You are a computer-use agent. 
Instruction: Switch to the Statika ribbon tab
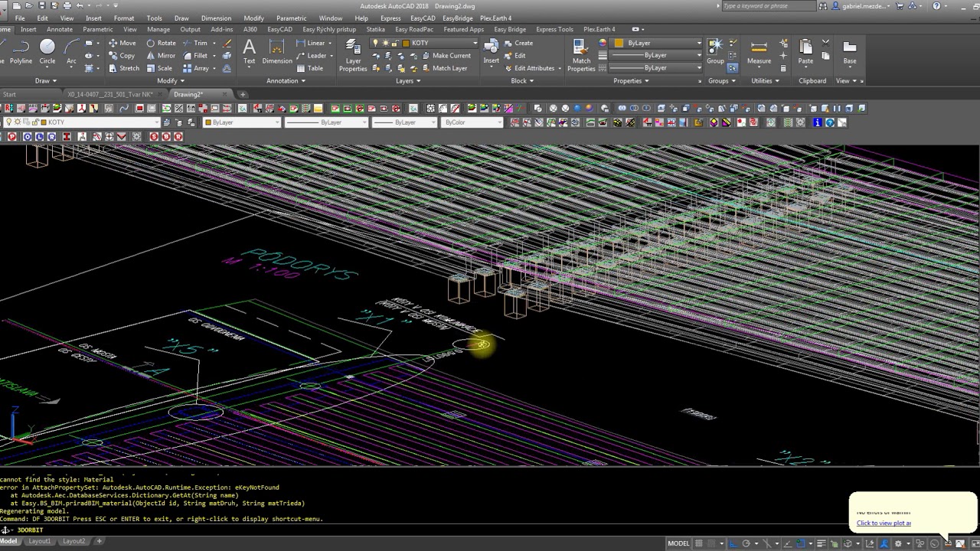point(375,29)
